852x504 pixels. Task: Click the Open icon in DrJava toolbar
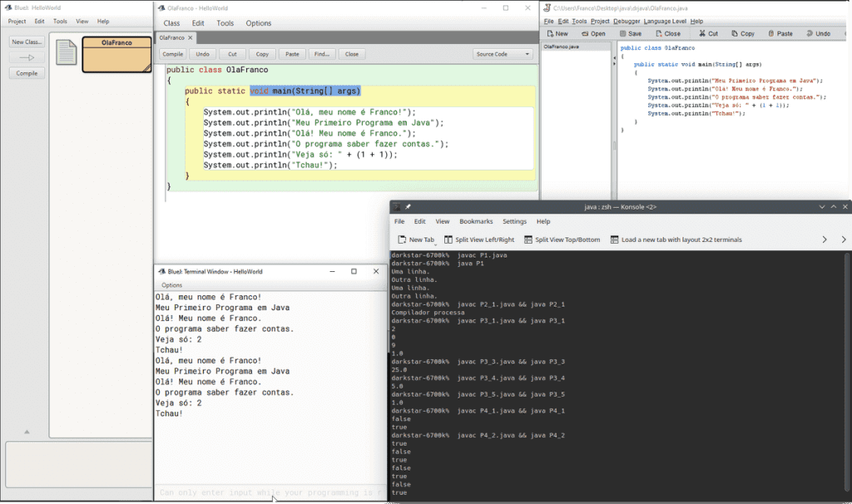coord(584,34)
